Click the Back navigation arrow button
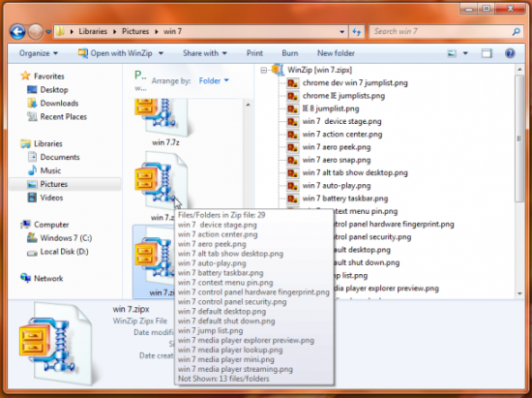 tap(17, 32)
